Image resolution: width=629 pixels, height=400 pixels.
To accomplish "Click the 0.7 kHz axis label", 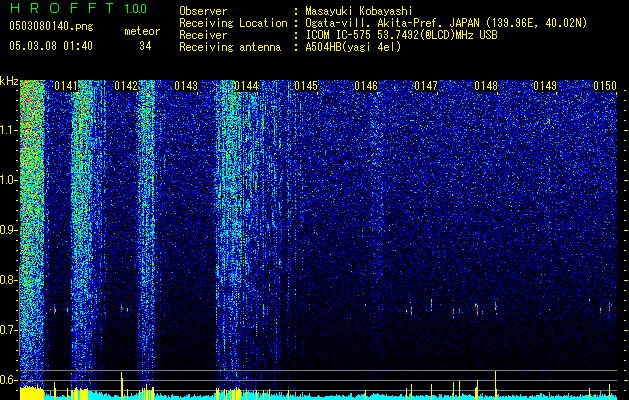I will (9, 330).
